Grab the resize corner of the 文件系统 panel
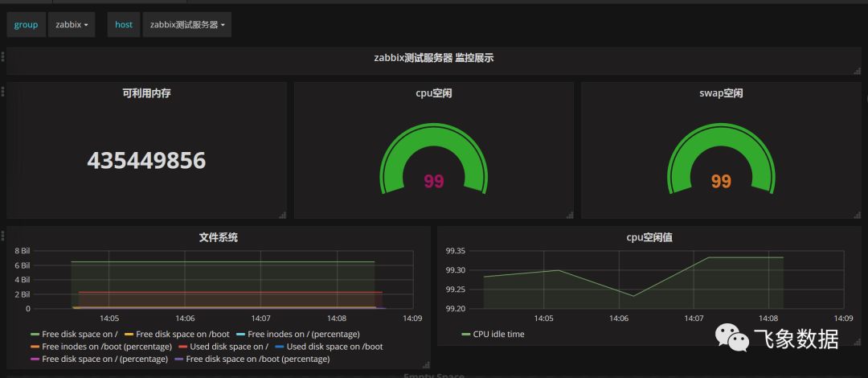Screen dimensions: 868x378 point(426,364)
